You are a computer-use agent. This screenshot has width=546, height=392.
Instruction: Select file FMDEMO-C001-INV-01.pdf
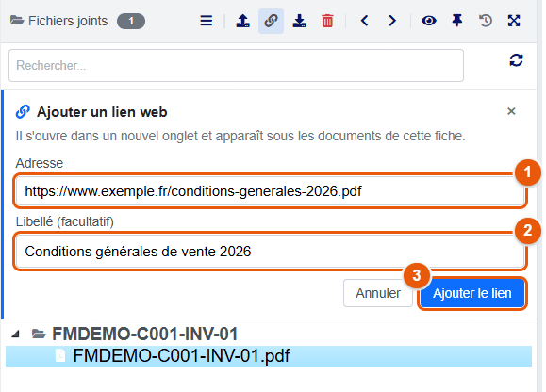[x=269, y=356]
